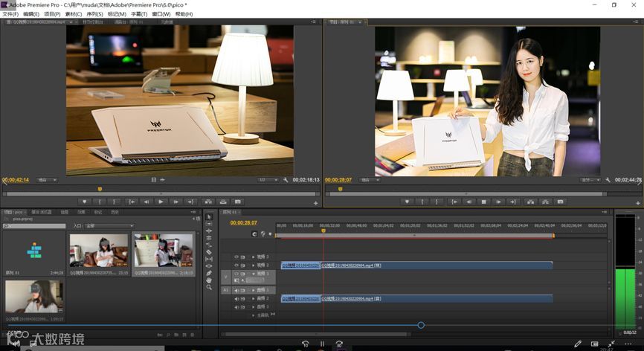The height and width of the screenshot is (351, 644).
Task: Click the source monitor settings wrench icon
Action: tap(286, 180)
